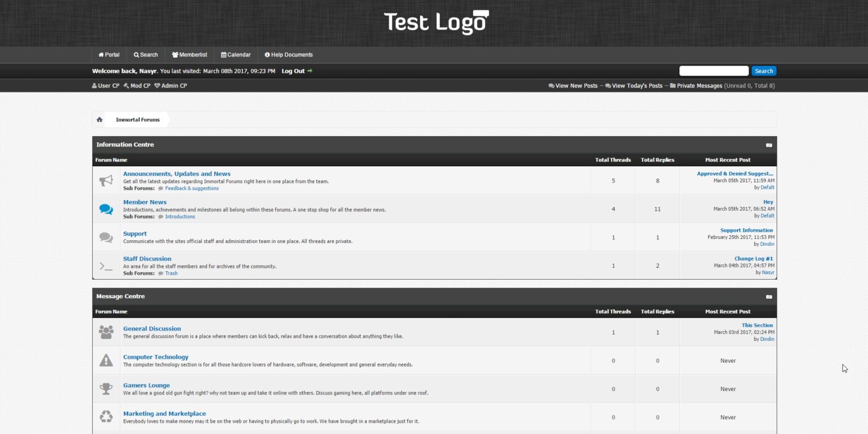Open the Portal menu item
The width and height of the screenshot is (868, 434).
pyautogui.click(x=108, y=54)
